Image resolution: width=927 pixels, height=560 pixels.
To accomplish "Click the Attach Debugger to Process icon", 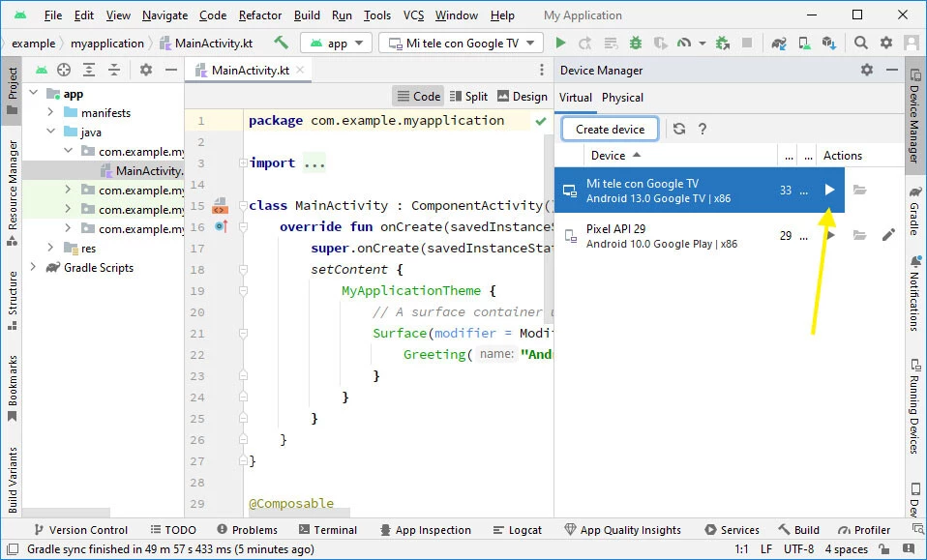I will (x=723, y=43).
